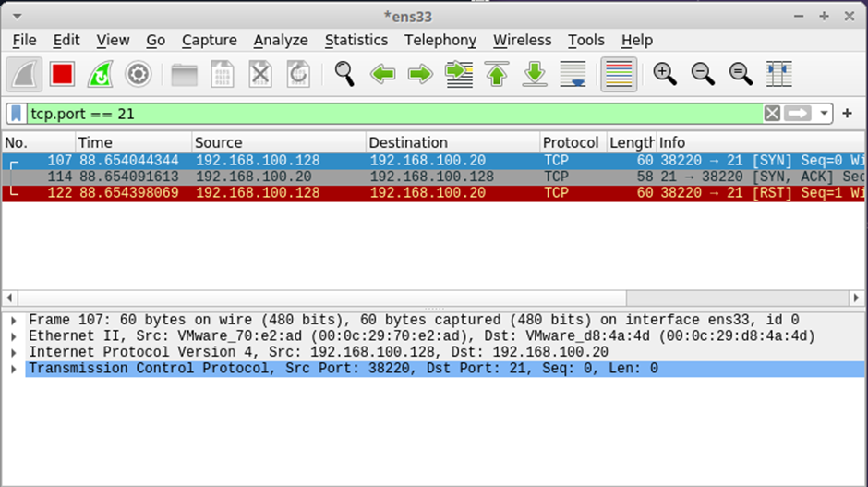Add a filter button with the plus icon
The height and width of the screenshot is (487, 868).
click(x=847, y=114)
